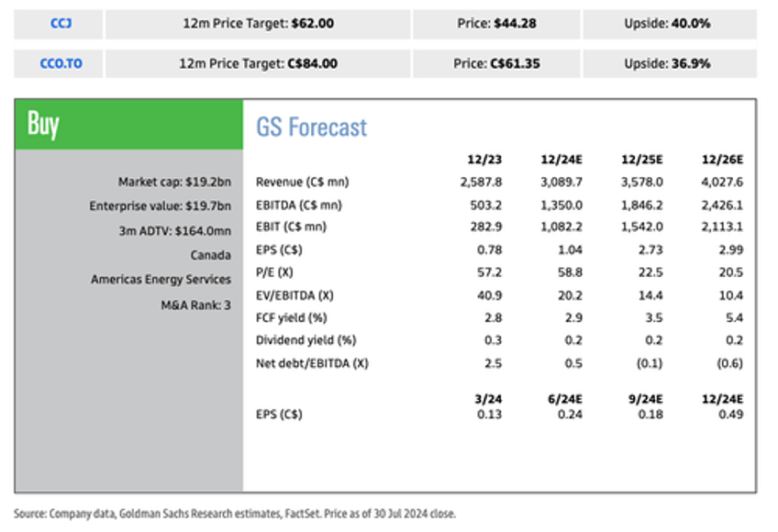Click the 3/24 quarterly EPS value 0.13
The width and height of the screenshot is (778, 532).
[x=490, y=415]
